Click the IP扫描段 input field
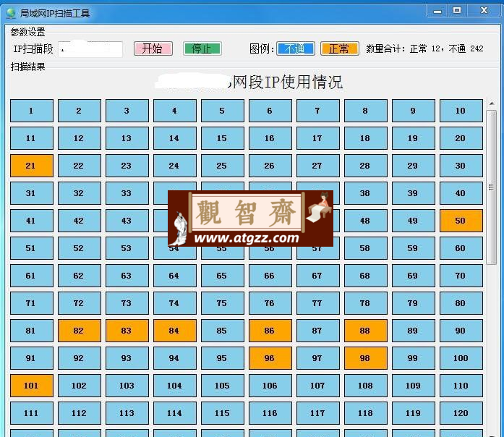 [90, 49]
